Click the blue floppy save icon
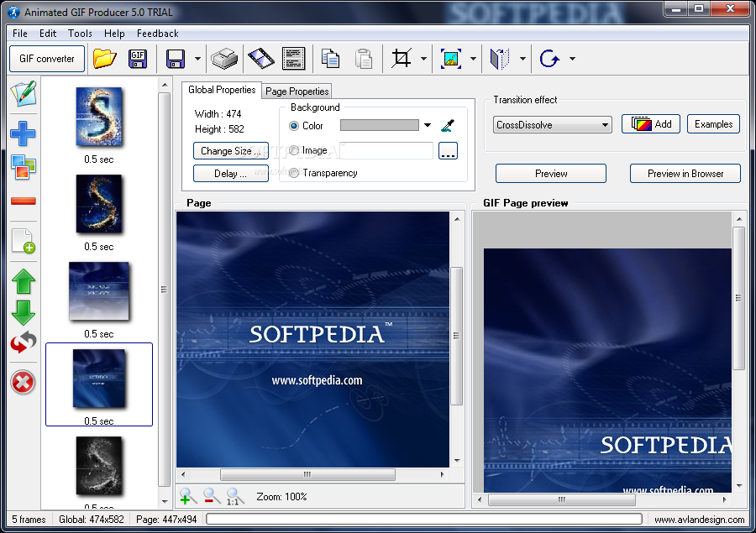Image resolution: width=756 pixels, height=533 pixels. [176, 59]
